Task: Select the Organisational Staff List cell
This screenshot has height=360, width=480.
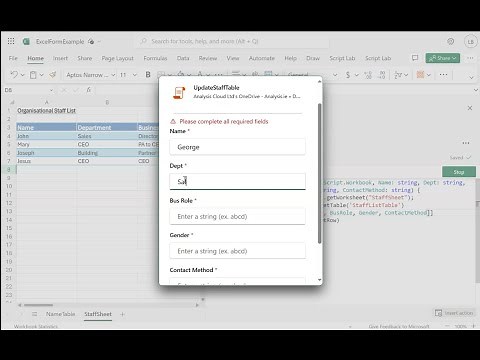Action: coord(46,110)
